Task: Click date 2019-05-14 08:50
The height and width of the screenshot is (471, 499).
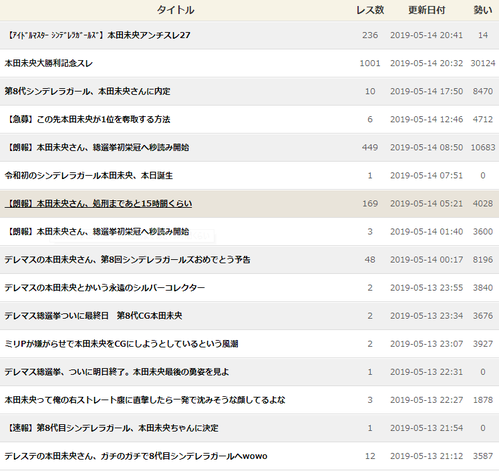Action: click(427, 147)
